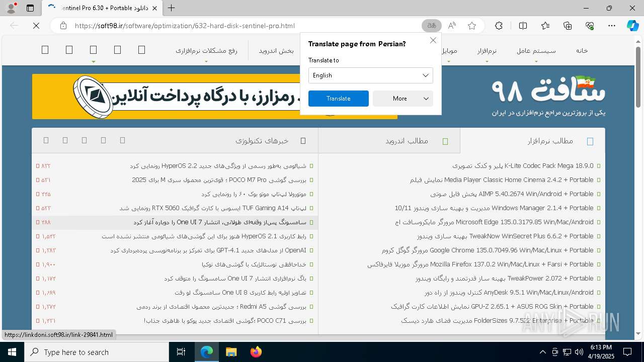
Task: Open browser Extensions icon
Action: point(499,26)
